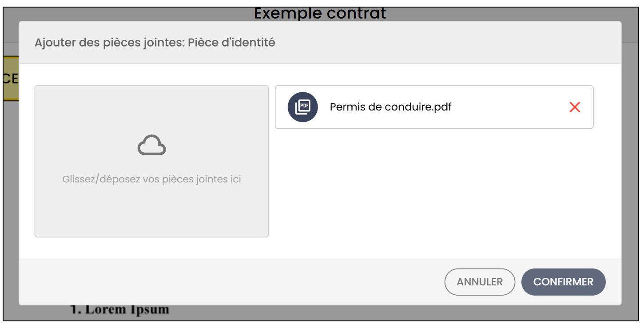Click the 'Glissez/déposez vos pièces jointes ici' text
This screenshot has width=644, height=324.
click(152, 179)
